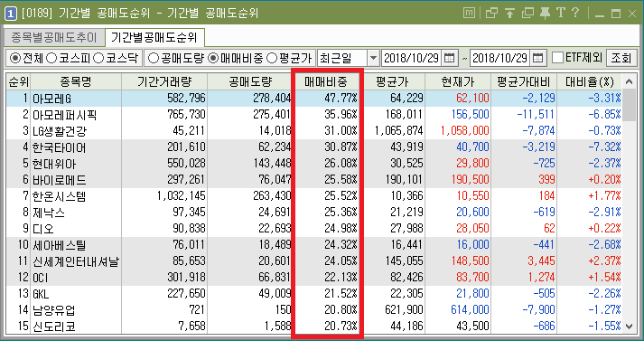Click the duplicate window icon
Image resolution: width=644 pixels, height=341 pixels.
[491, 14]
